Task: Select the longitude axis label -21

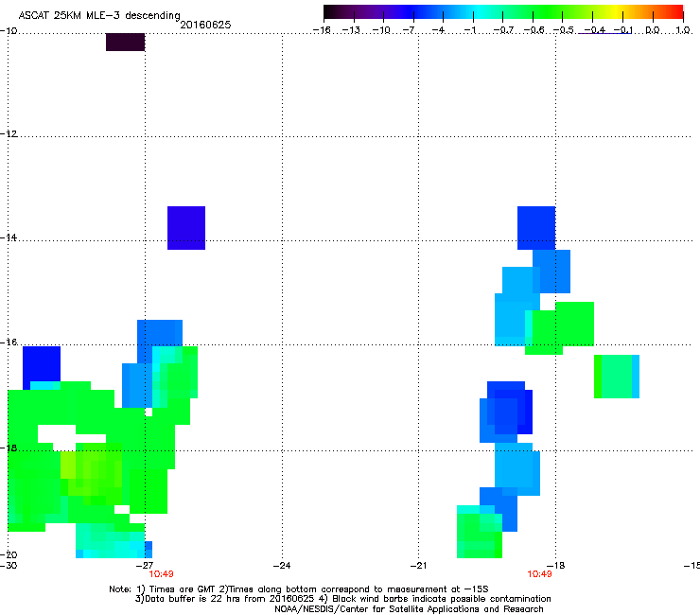Action: click(419, 566)
